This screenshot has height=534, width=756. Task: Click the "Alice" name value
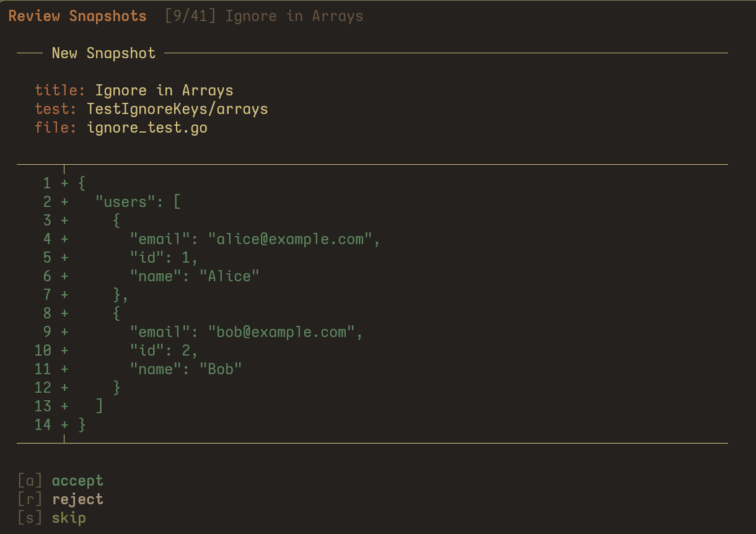point(229,276)
